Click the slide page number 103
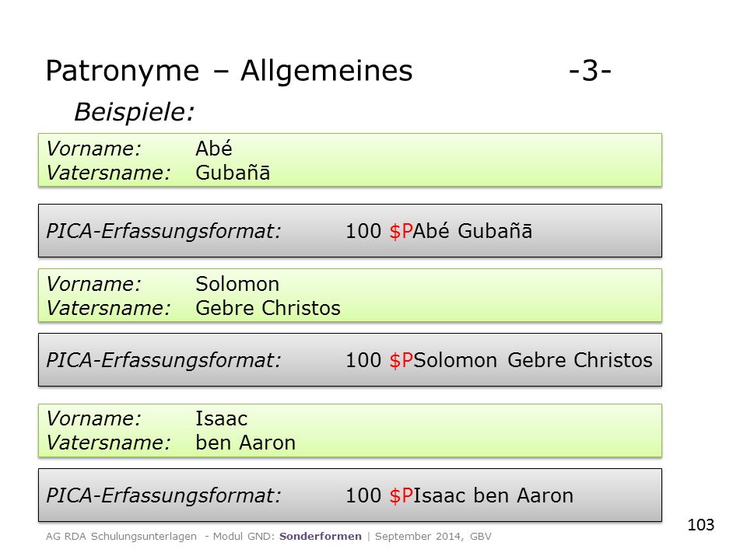 (x=701, y=525)
